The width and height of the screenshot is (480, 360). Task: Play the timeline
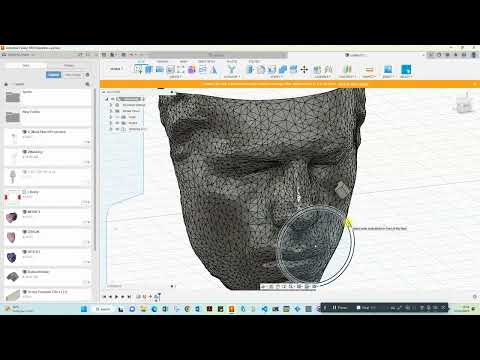(116, 296)
